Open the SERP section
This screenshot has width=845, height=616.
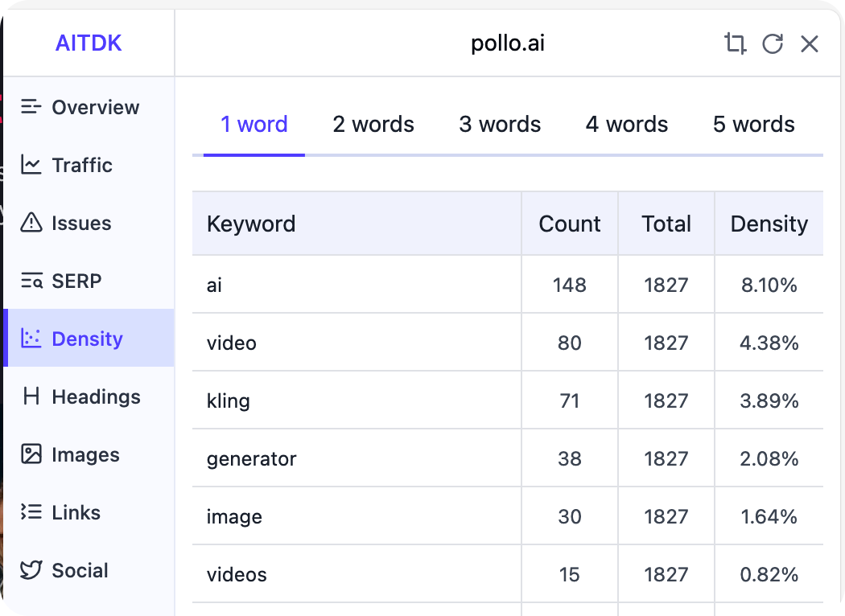89,281
